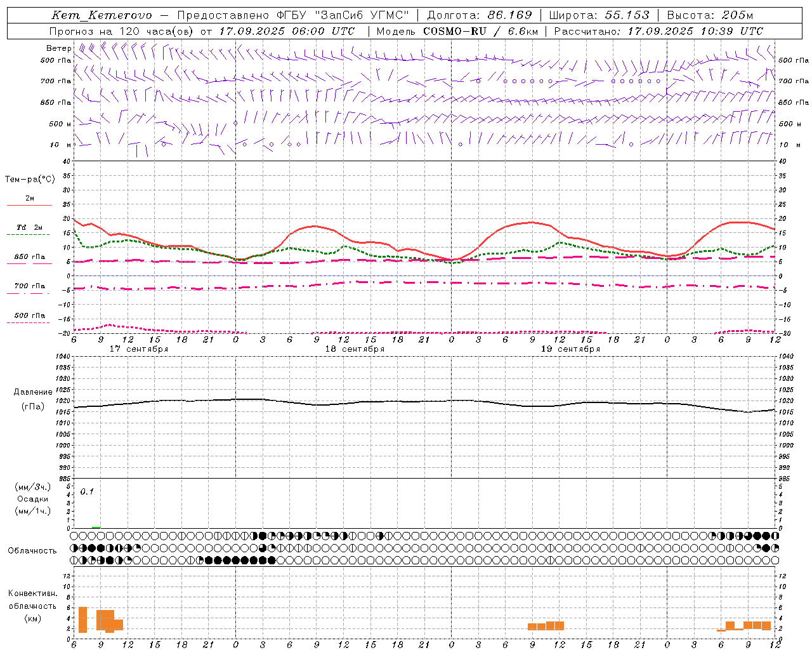This screenshot has height=650, width=812.
Task: Click the (мм/3ч.) unit label
Action: point(33,487)
